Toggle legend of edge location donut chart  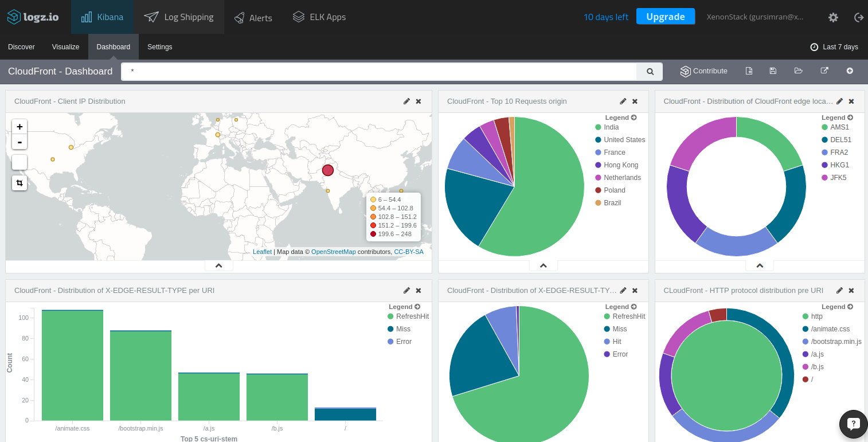(x=850, y=118)
